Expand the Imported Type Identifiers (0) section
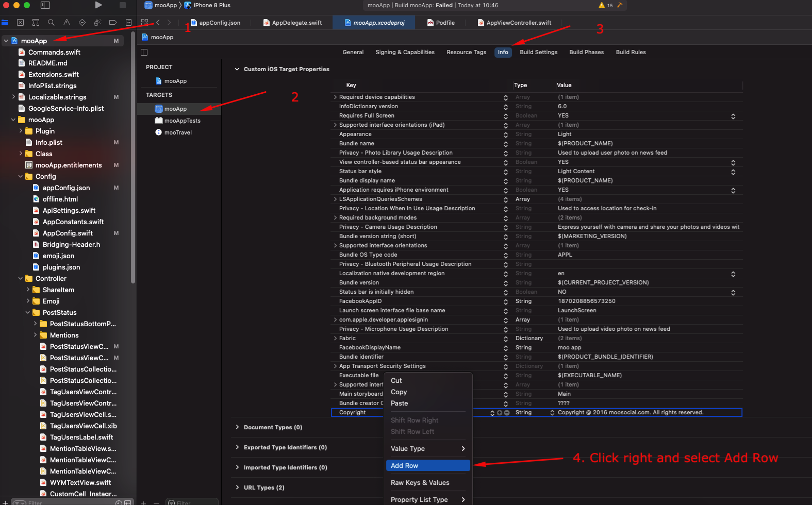 (x=237, y=467)
